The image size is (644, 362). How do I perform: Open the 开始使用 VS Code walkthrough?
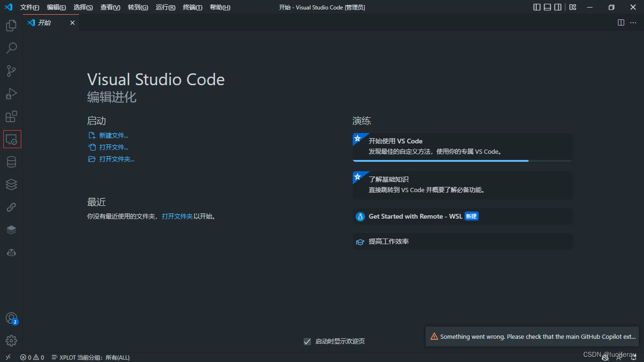pyautogui.click(x=463, y=147)
